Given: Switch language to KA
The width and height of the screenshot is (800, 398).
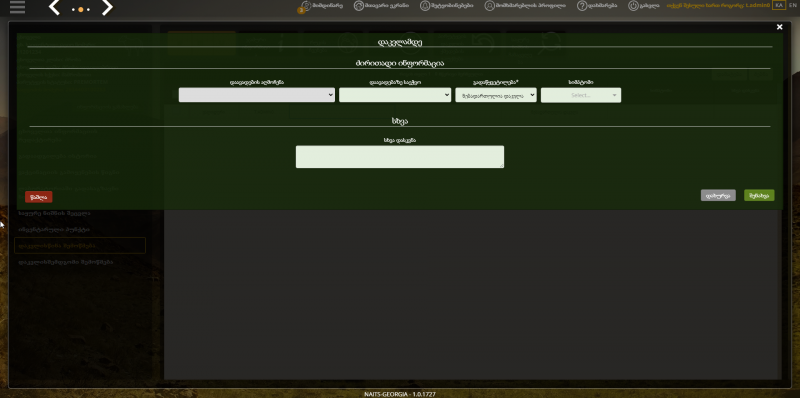Looking at the screenshot, I should click(779, 5).
